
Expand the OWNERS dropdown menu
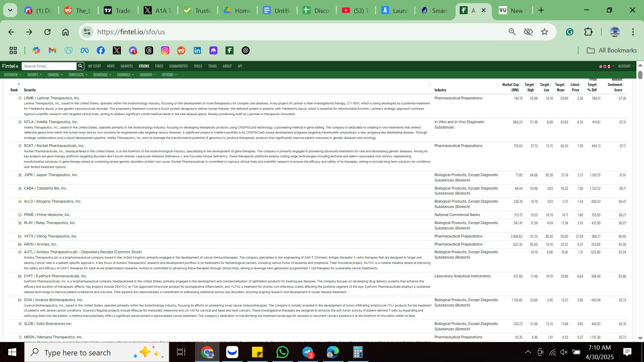point(55,75)
